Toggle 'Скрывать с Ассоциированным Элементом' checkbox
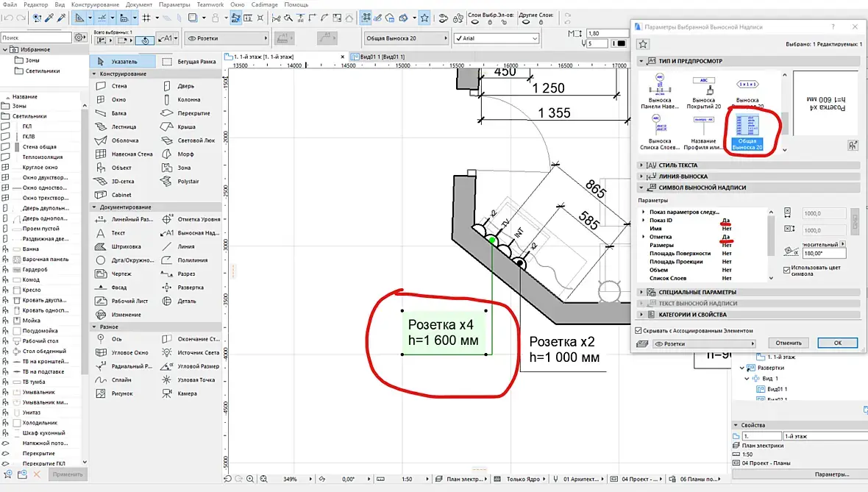This screenshot has width=868, height=492. (x=638, y=331)
